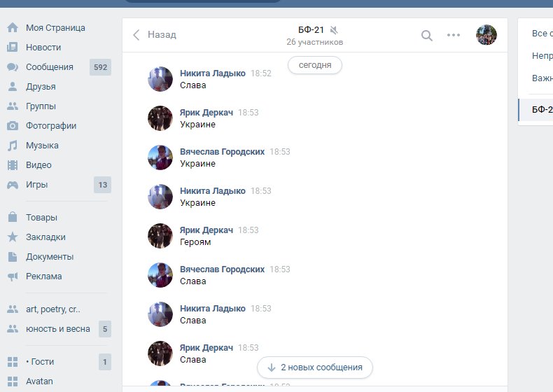This screenshot has height=392, width=553.
Task: Click the group icon beside Группы
Action: (13, 106)
